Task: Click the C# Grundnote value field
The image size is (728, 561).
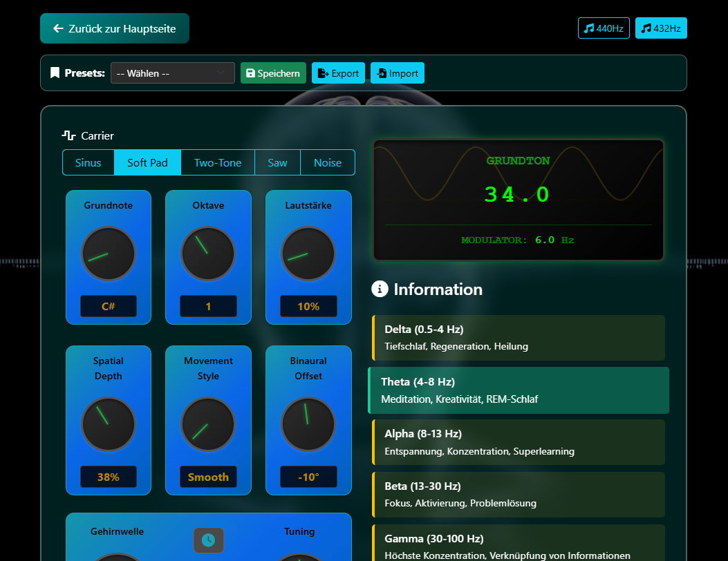Action: point(108,306)
